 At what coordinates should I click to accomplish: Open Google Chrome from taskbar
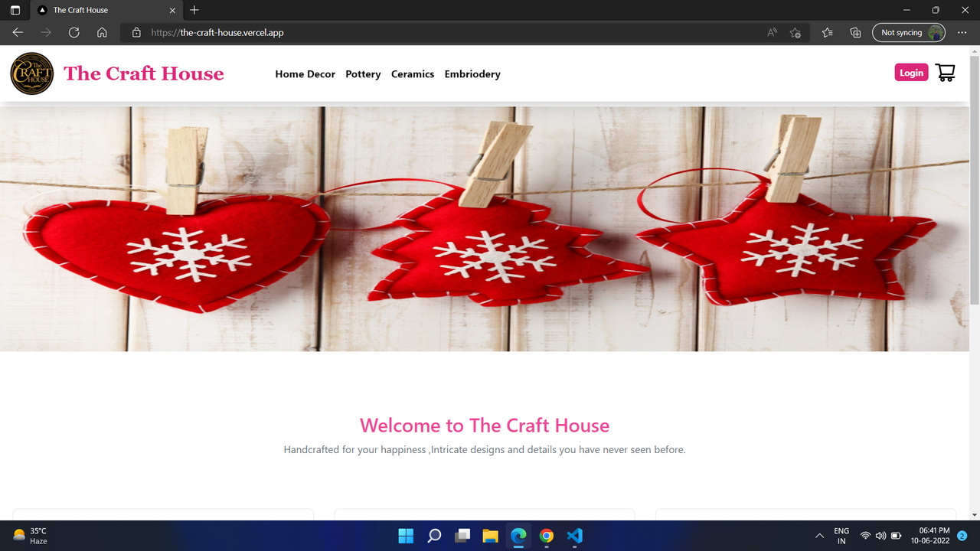coord(547,536)
